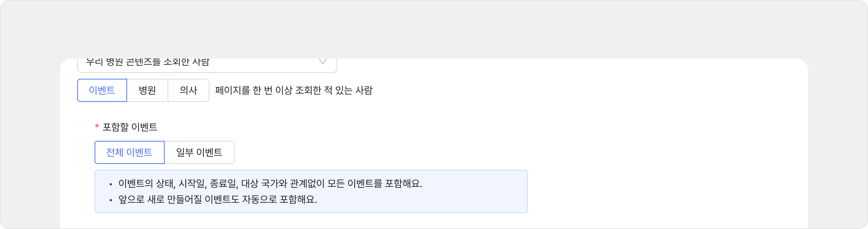868x229 pixels.
Task: Click the '페이지를 한 번 이상 조회한 적 있는 사람' text
Action: [294, 90]
